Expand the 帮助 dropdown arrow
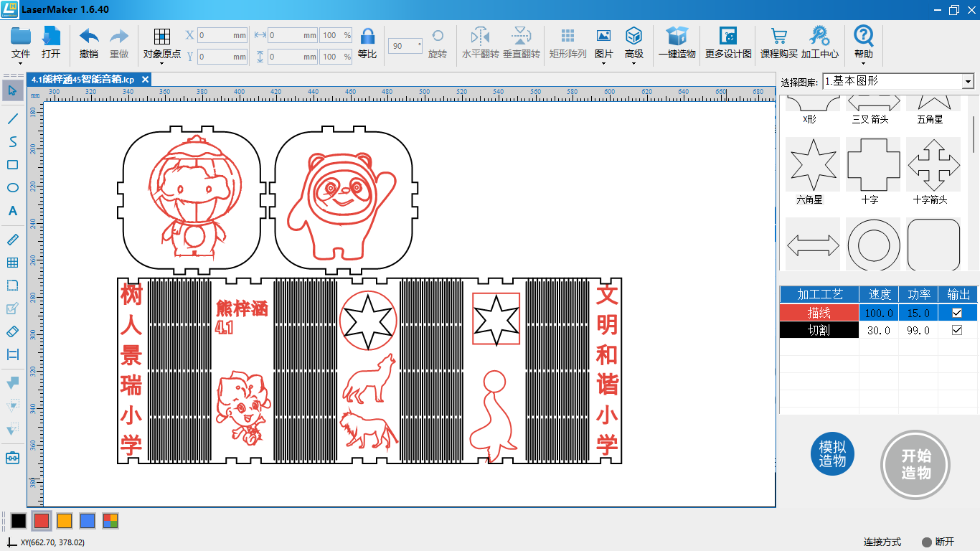 coord(864,63)
